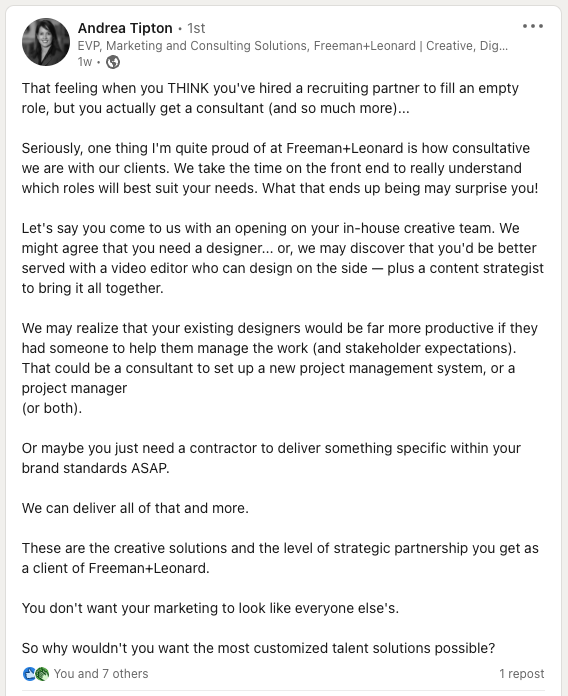Click Andrea Tipton's profile photo
The image size is (568, 696).
click(x=46, y=42)
